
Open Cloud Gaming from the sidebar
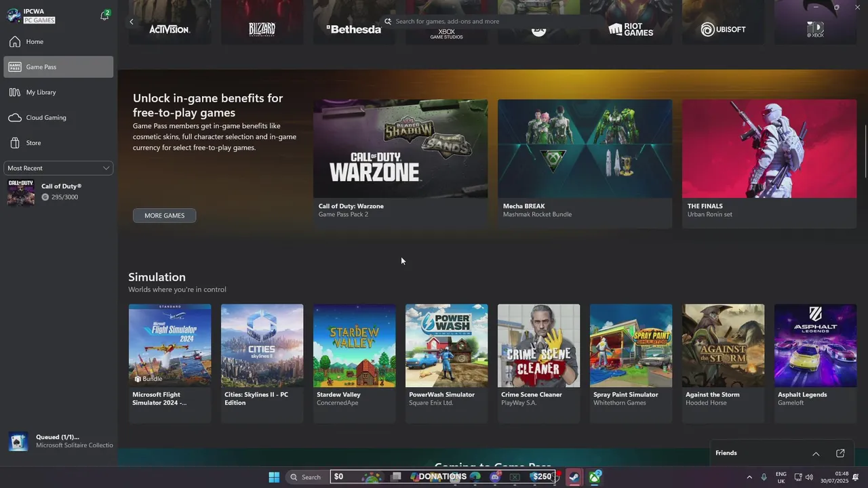click(x=58, y=117)
